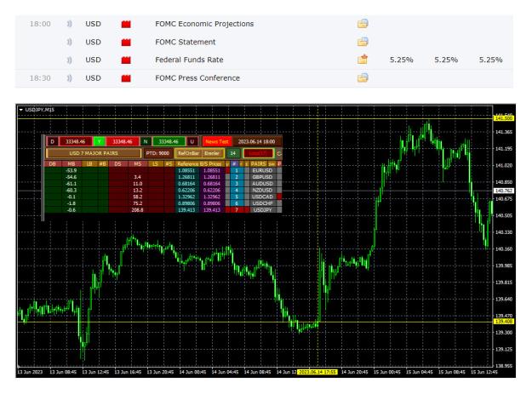This screenshot has height=394, width=532.
Task: Select the GBPUSD pair row
Action: [x=263, y=177]
